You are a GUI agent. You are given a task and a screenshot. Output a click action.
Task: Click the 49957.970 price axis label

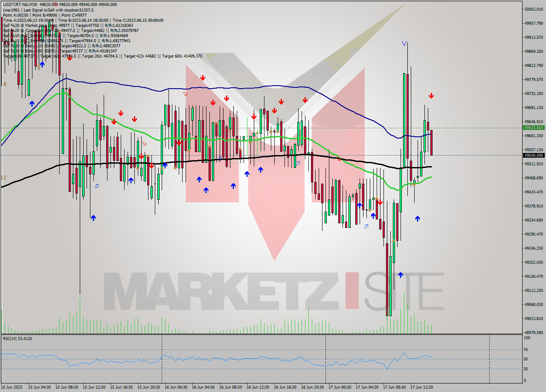534,23
